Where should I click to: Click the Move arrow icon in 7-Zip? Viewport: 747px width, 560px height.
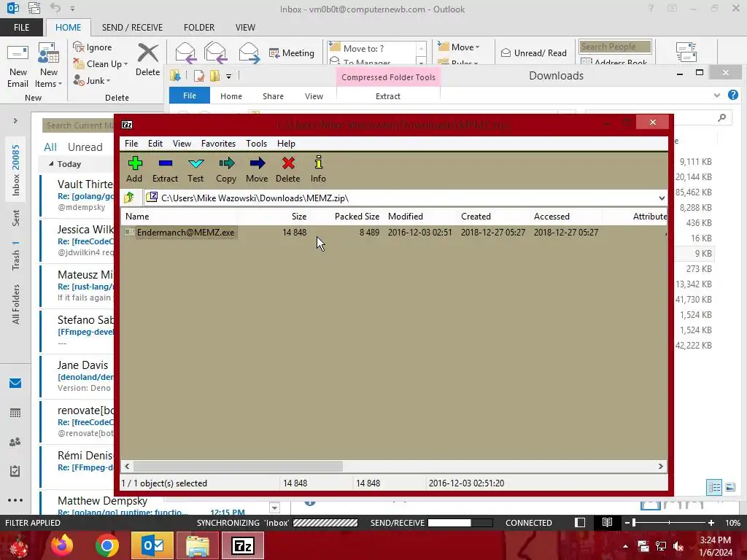click(x=257, y=169)
